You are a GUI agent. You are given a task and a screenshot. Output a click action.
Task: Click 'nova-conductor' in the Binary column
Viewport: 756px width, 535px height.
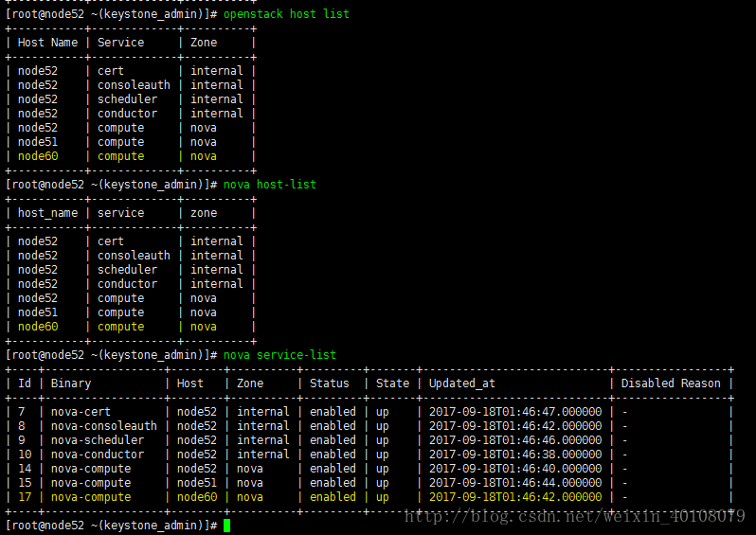pos(98,455)
